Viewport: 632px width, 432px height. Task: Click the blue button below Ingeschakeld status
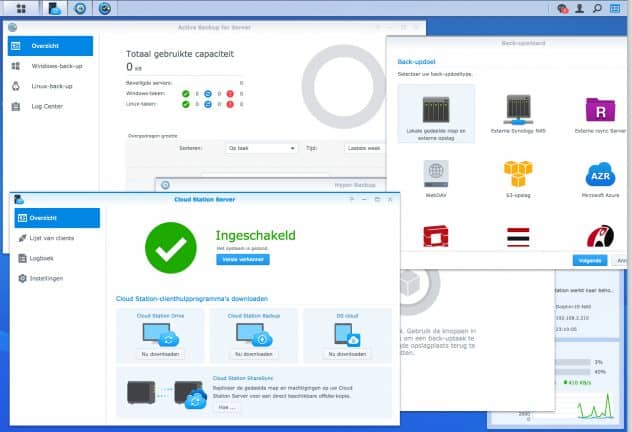click(243, 260)
